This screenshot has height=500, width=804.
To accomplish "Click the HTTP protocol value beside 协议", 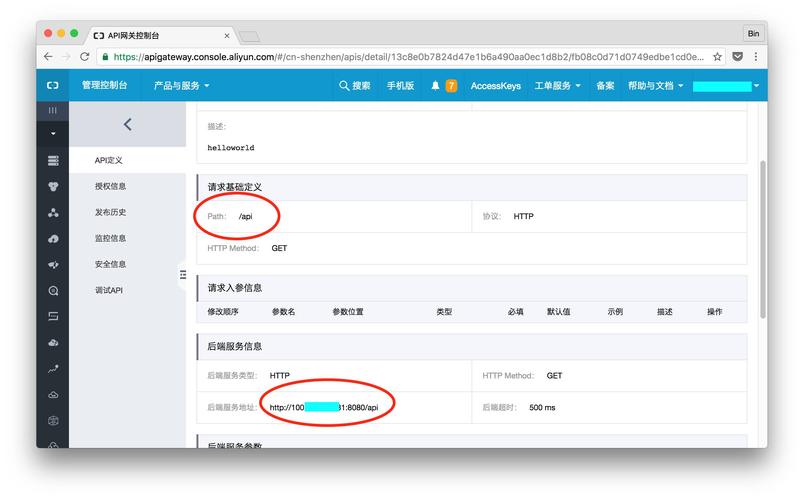I will pos(524,216).
